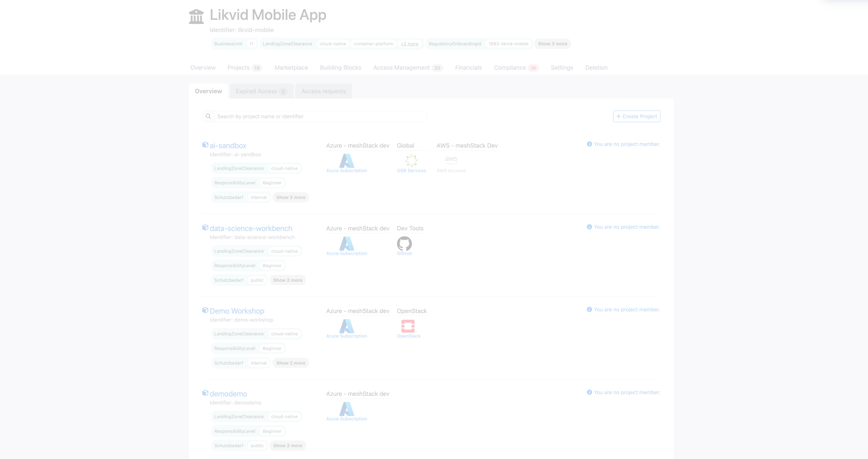The height and width of the screenshot is (459, 868).
Task: Click the search magnifier icon
Action: 208,117
